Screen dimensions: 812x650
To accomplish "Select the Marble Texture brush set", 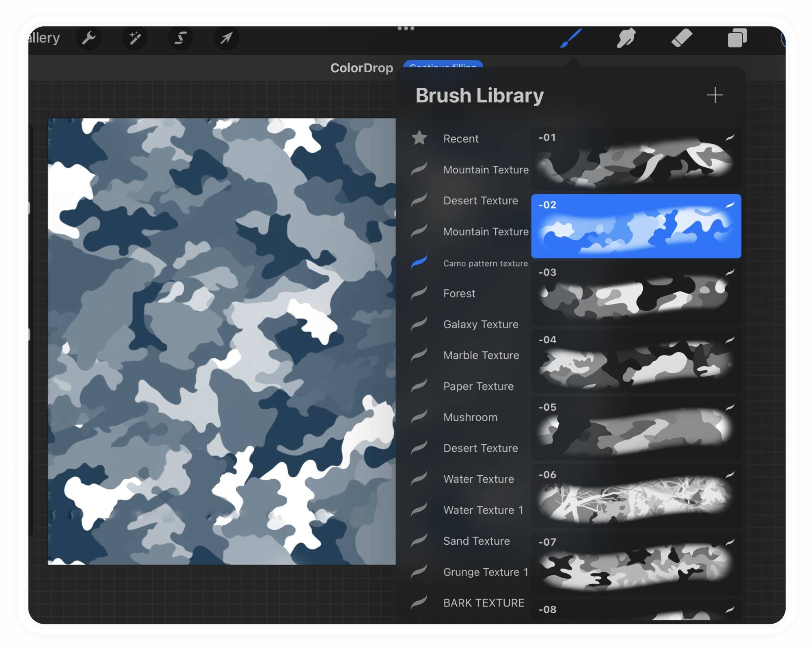I will click(481, 355).
